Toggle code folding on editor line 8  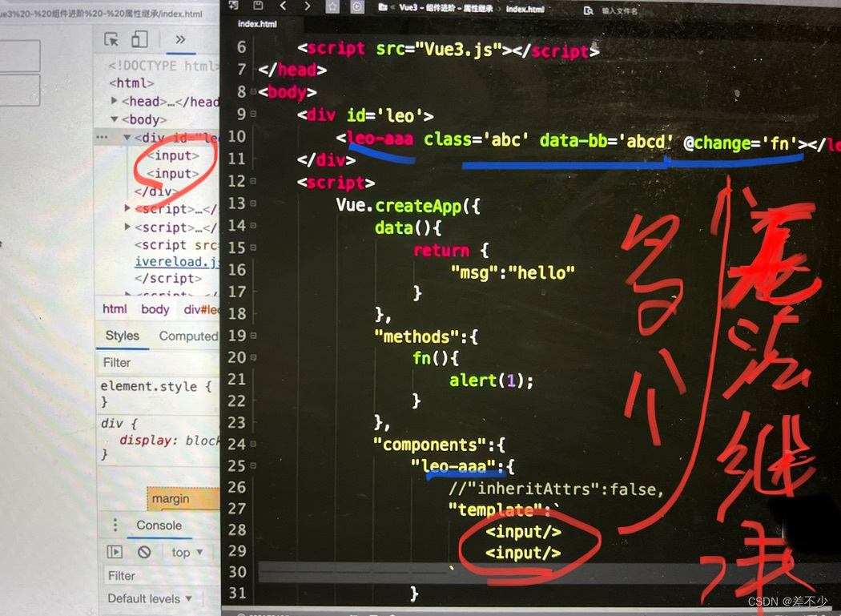click(254, 92)
